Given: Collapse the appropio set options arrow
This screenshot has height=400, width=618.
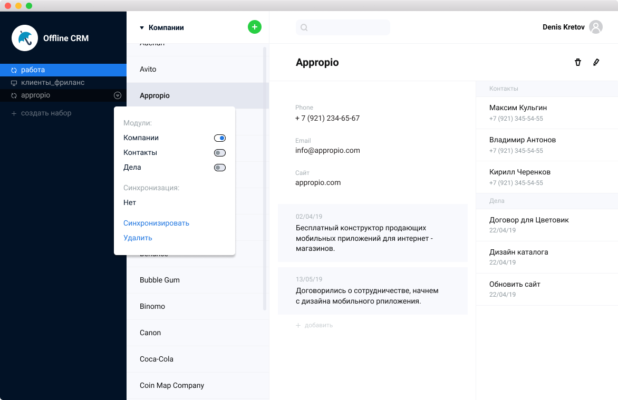Looking at the screenshot, I should [118, 96].
